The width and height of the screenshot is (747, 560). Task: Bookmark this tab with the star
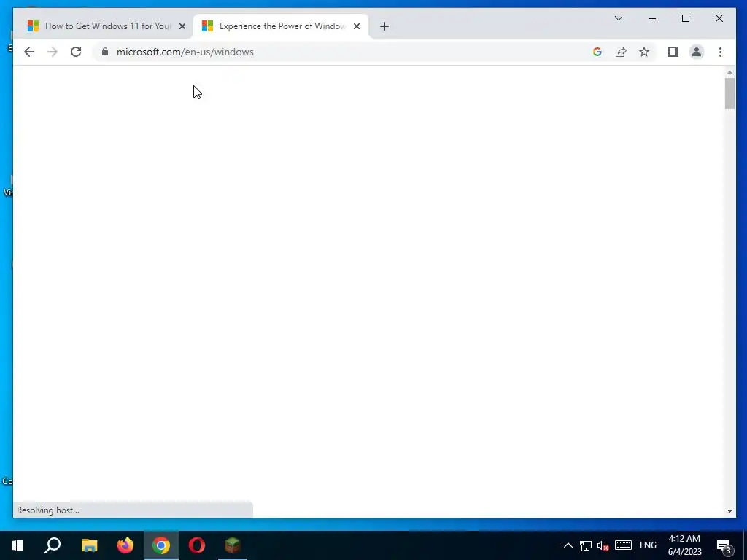pyautogui.click(x=644, y=52)
